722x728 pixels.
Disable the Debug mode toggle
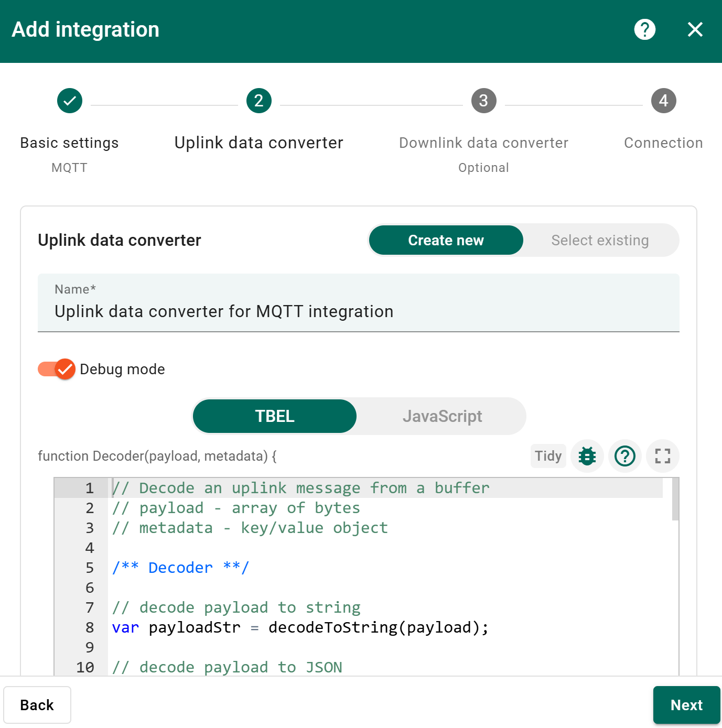tap(57, 369)
